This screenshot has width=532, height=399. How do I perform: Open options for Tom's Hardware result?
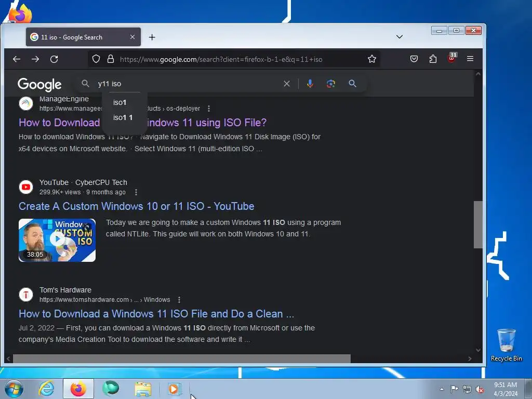coord(179,300)
